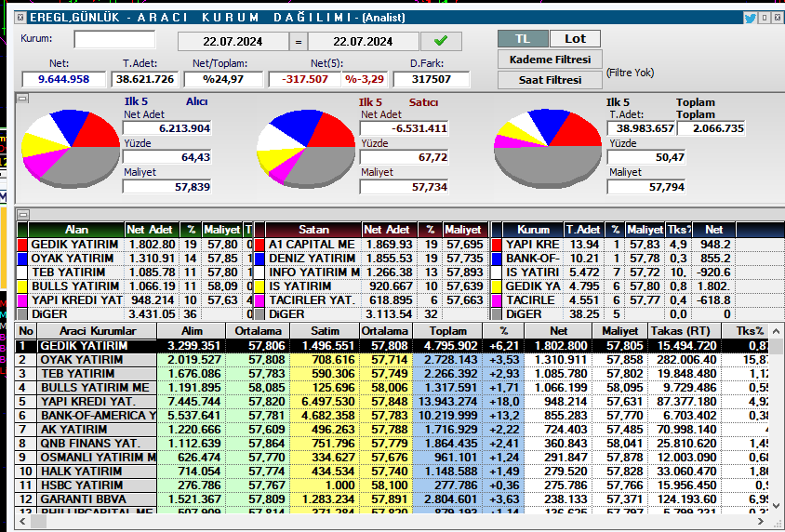785x532 pixels.
Task: Select BULLS YATIRIM ME row
Action: click(392, 388)
